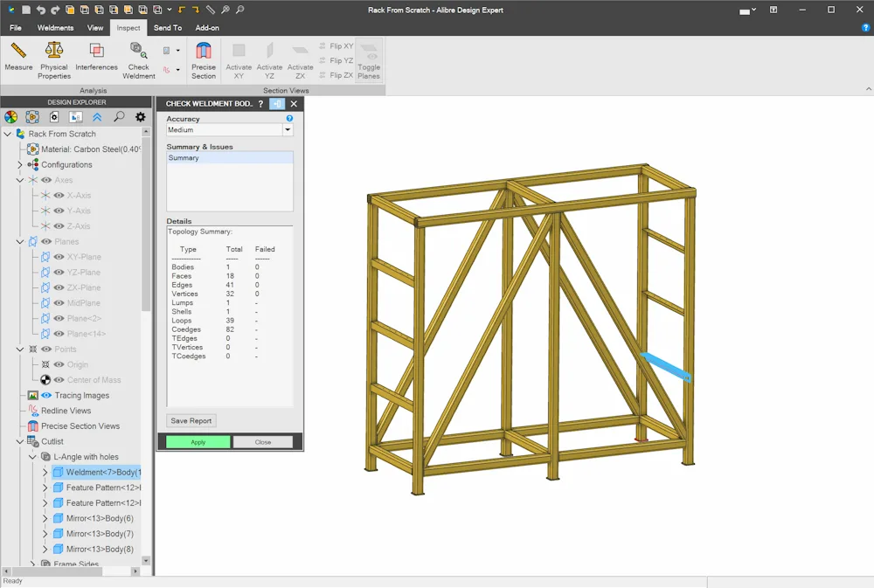The height and width of the screenshot is (588, 874).
Task: Open the Accuracy dropdown
Action: [x=288, y=130]
